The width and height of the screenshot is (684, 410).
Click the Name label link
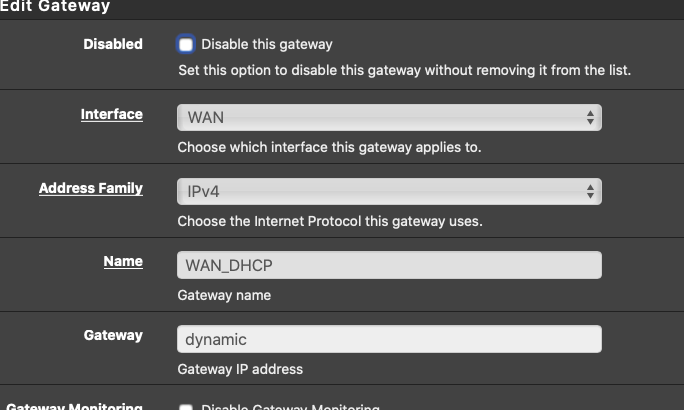[x=123, y=261]
